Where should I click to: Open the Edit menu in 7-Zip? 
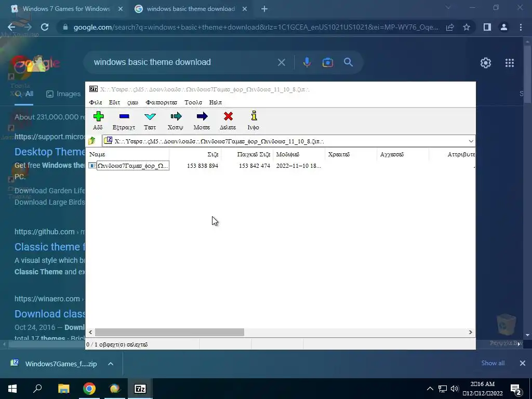click(x=114, y=102)
